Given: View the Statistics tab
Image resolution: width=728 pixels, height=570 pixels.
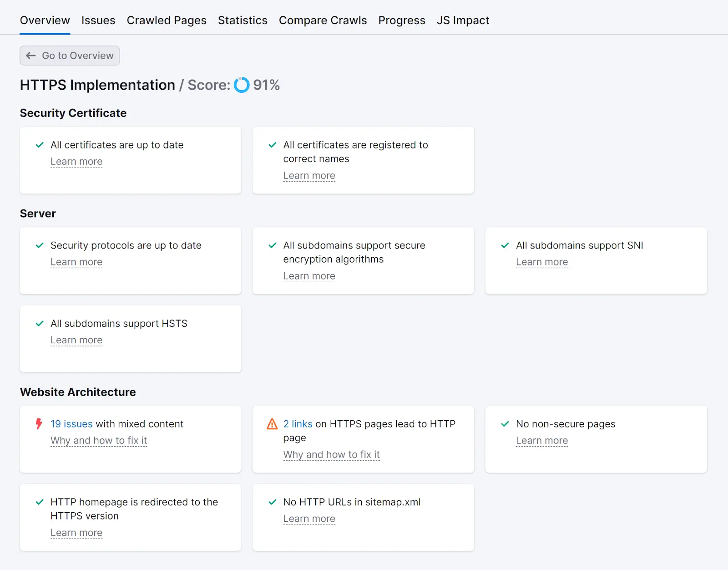Looking at the screenshot, I should click(243, 20).
